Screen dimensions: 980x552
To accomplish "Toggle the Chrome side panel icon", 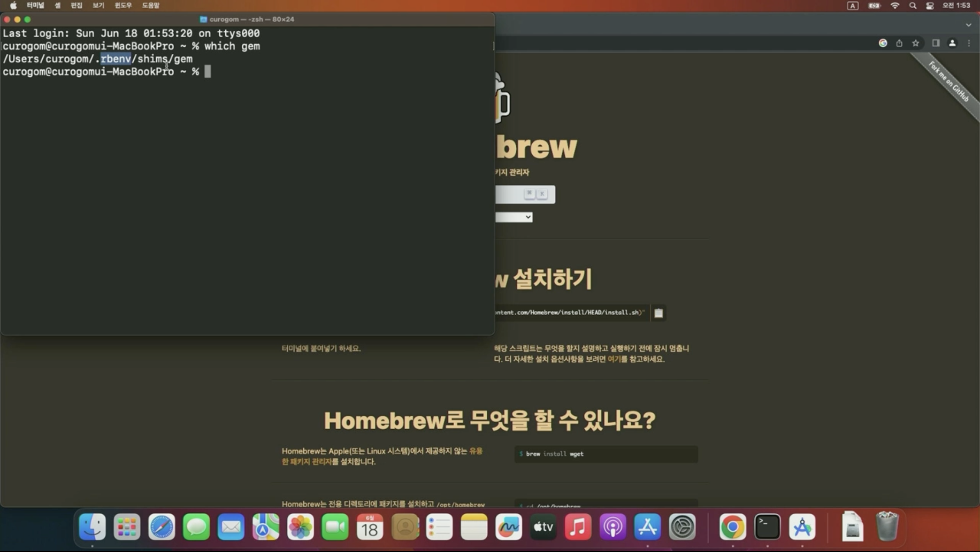I will pyautogui.click(x=936, y=43).
